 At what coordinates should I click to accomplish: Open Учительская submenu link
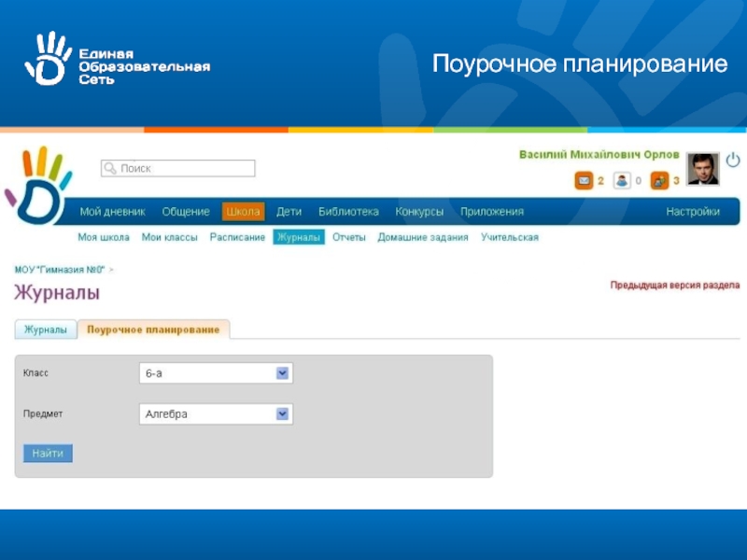coord(509,237)
